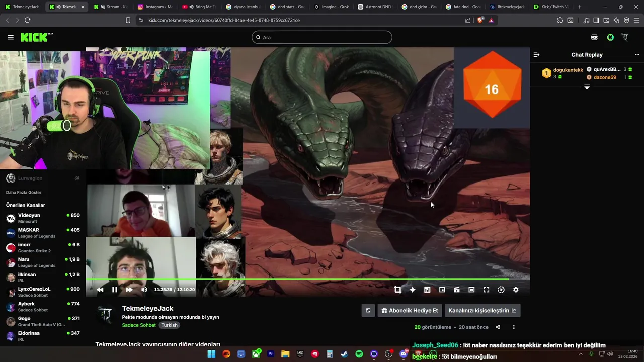
Task: Open dazone59's profile in the leaderboard
Action: click(x=605, y=77)
